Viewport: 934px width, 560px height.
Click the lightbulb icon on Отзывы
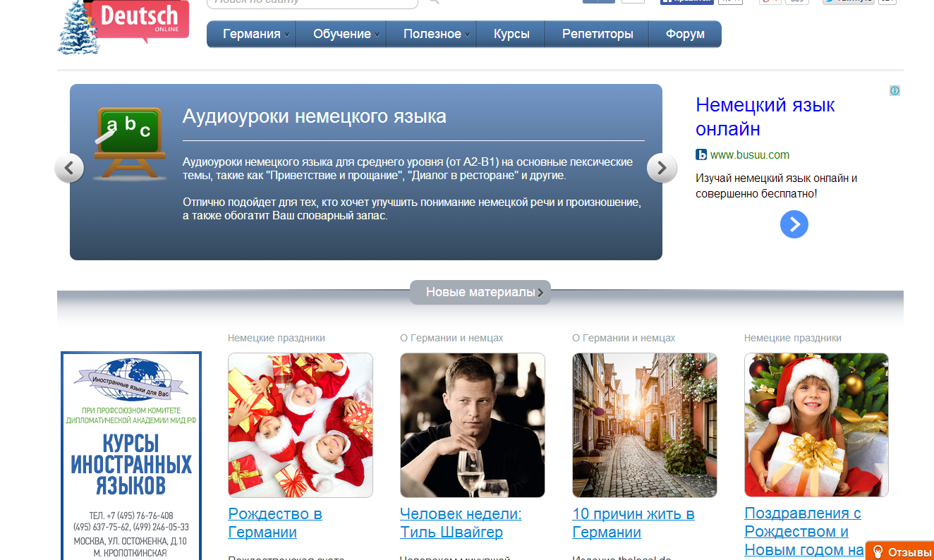tap(878, 551)
